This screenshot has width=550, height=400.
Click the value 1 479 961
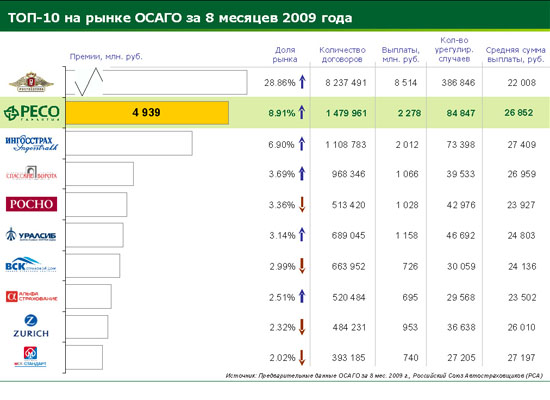pos(346,113)
